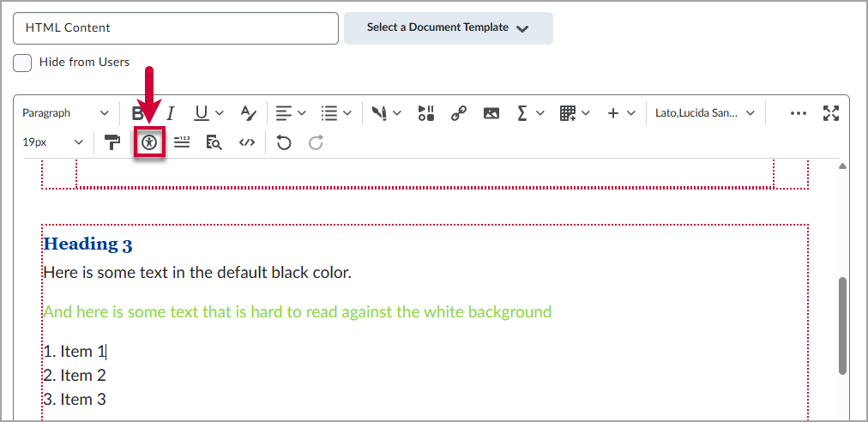The width and height of the screenshot is (868, 422).
Task: Show more actions via the ellipsis icon
Action: (x=799, y=113)
